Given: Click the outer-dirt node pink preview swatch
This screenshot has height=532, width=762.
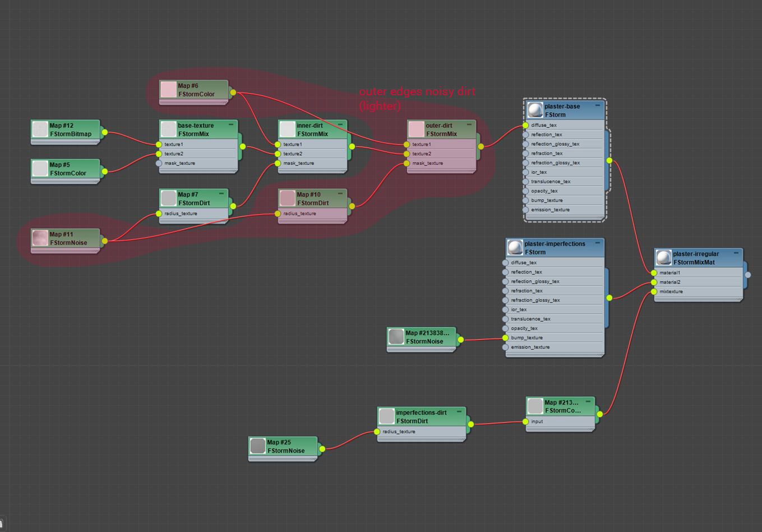Looking at the screenshot, I should click(416, 129).
